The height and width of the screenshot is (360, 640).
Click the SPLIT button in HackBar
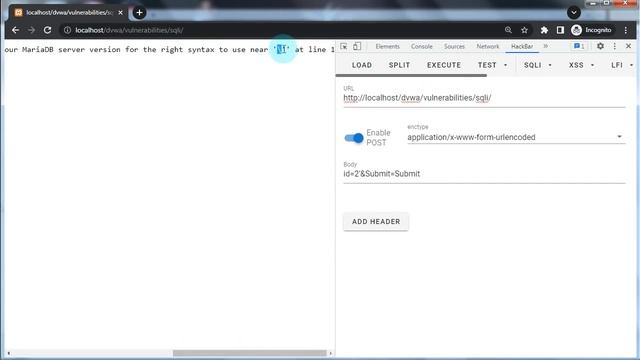pos(399,65)
